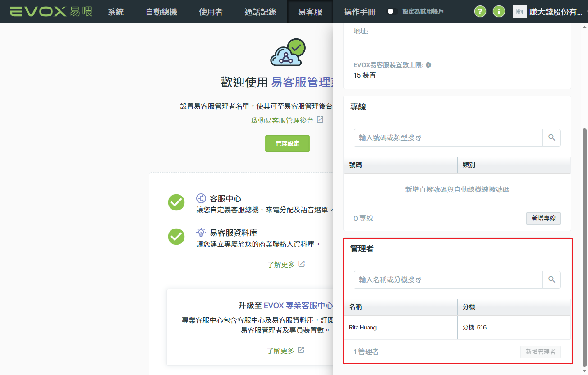Viewport: 588px width, 375px height.
Task: Click info icon beside EVOX易客服裝置數上限
Action: pyautogui.click(x=428, y=65)
